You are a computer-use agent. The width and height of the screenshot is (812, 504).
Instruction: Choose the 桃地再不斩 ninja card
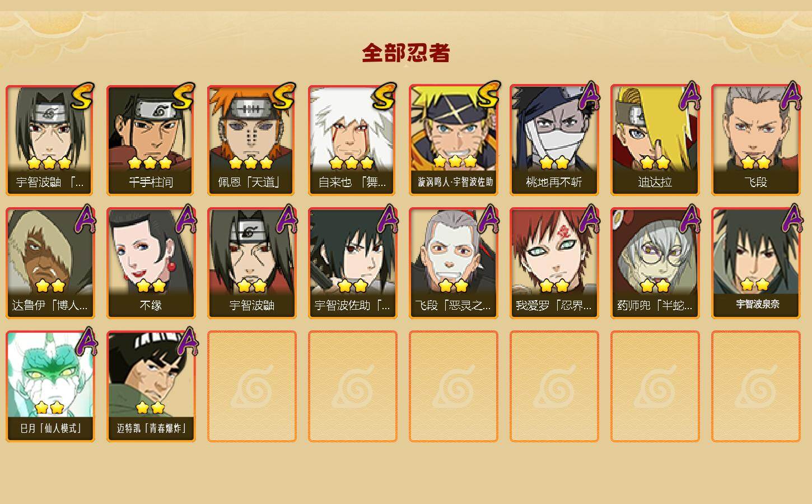(554, 140)
